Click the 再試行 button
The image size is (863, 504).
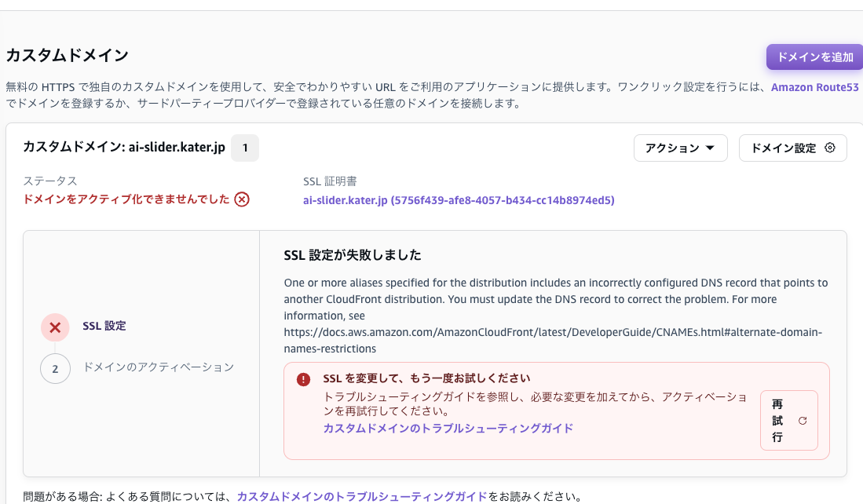coord(788,421)
